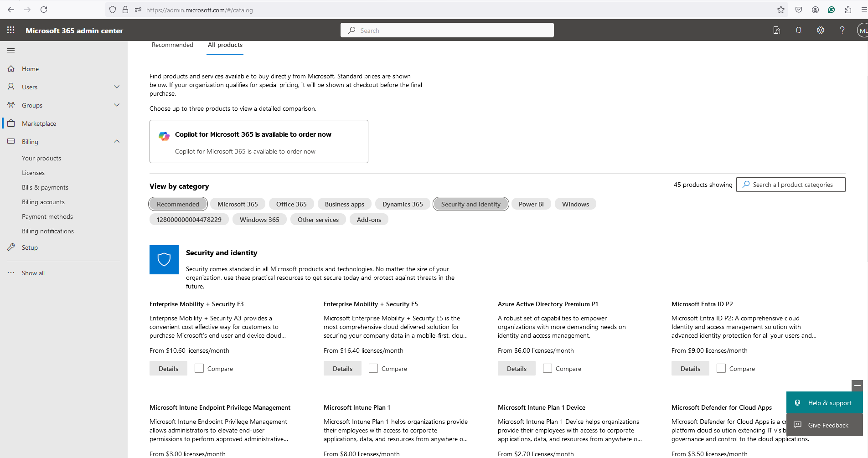Click the Marketplace bag icon

coord(11,123)
